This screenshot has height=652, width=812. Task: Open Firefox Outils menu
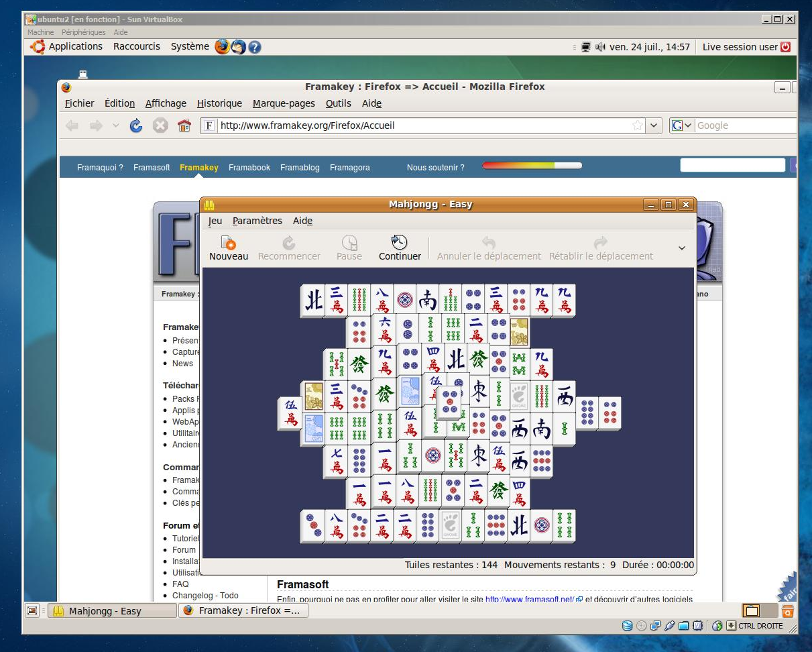click(339, 103)
